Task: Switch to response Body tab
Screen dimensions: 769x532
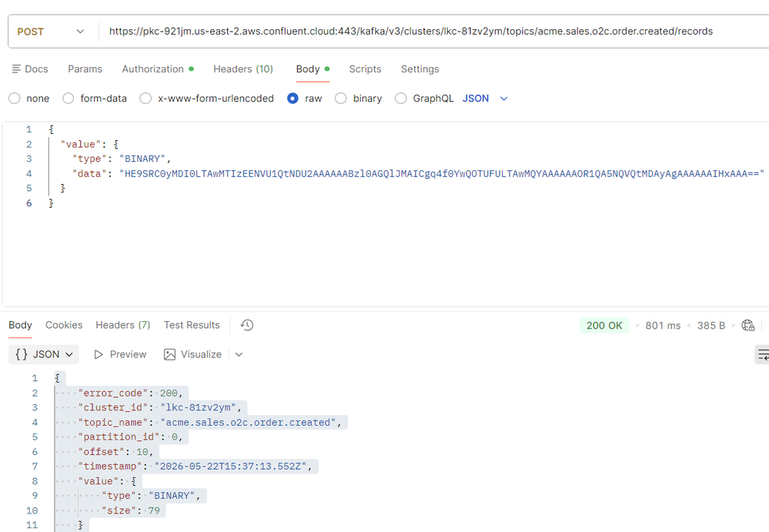Action: [20, 325]
